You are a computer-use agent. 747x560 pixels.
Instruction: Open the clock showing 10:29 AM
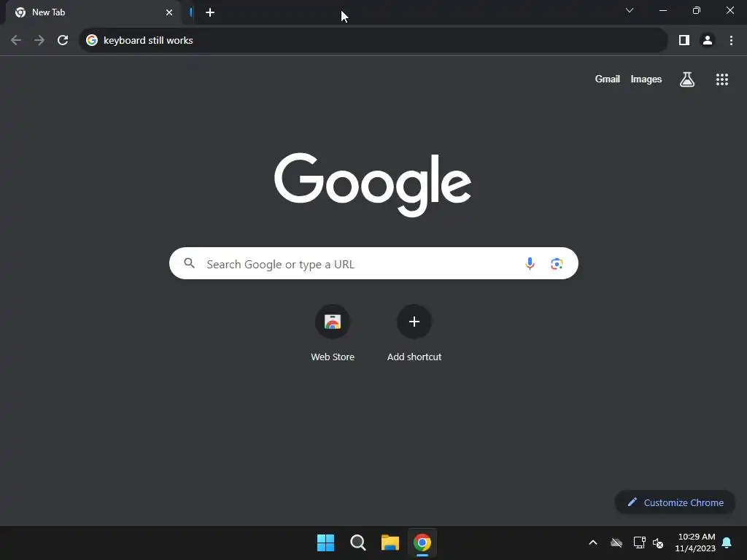(x=695, y=542)
